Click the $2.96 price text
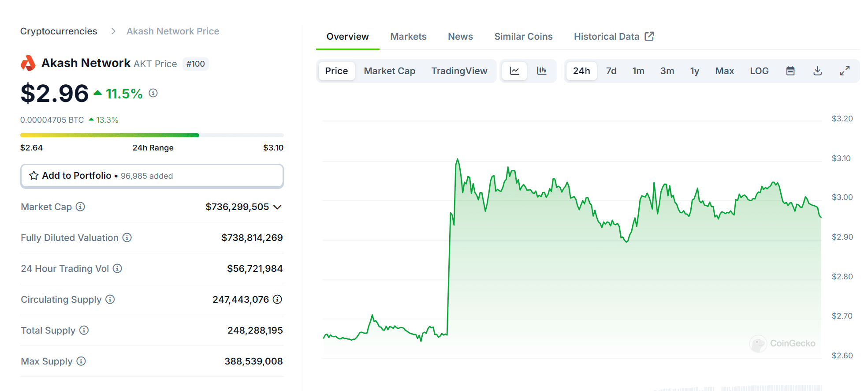 click(x=55, y=94)
